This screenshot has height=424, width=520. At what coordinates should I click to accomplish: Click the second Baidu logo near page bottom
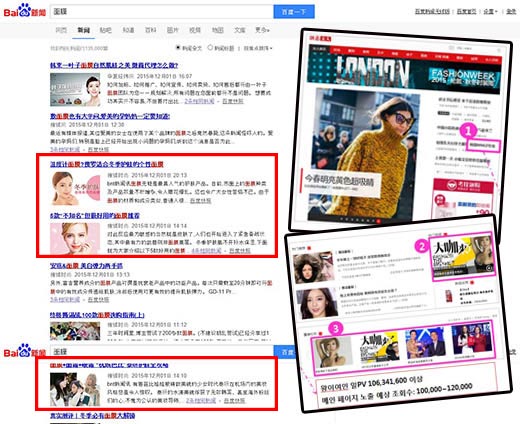25,351
